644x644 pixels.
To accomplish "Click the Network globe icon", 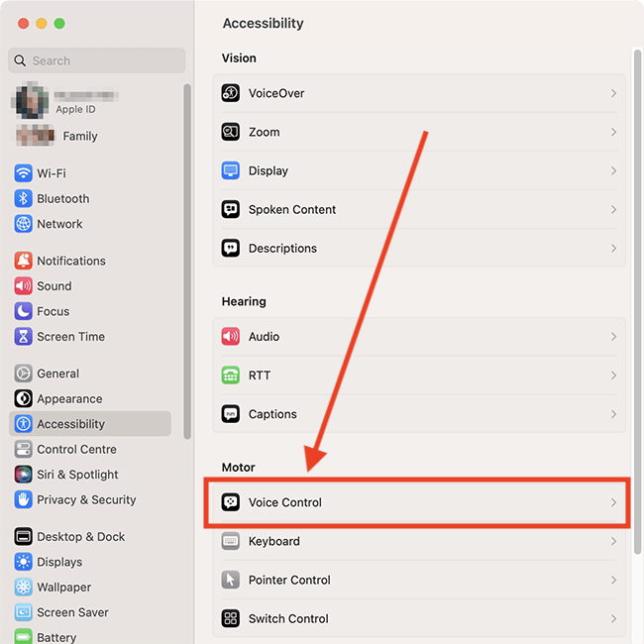I will [x=24, y=224].
